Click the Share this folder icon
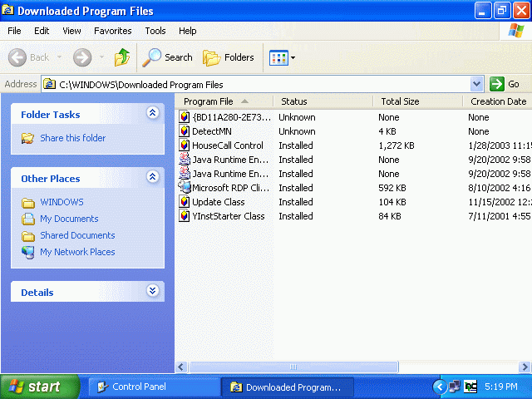The width and height of the screenshot is (532, 399). point(27,138)
